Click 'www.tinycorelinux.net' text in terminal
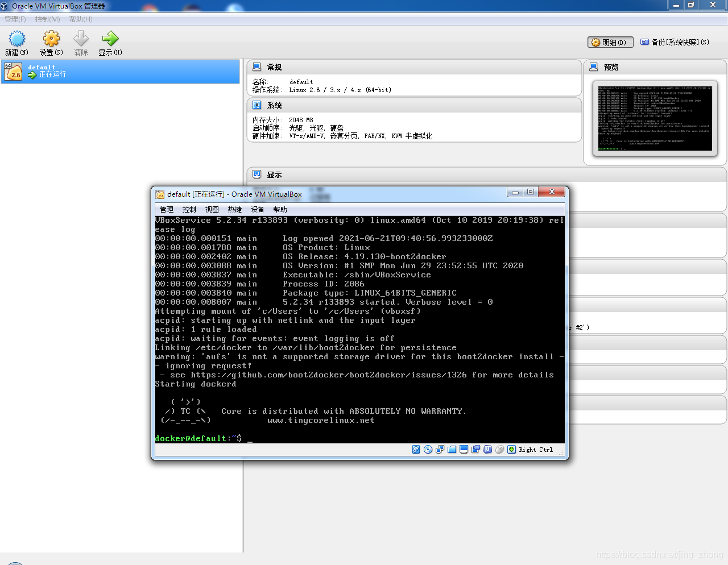728x565 pixels. [x=321, y=421]
